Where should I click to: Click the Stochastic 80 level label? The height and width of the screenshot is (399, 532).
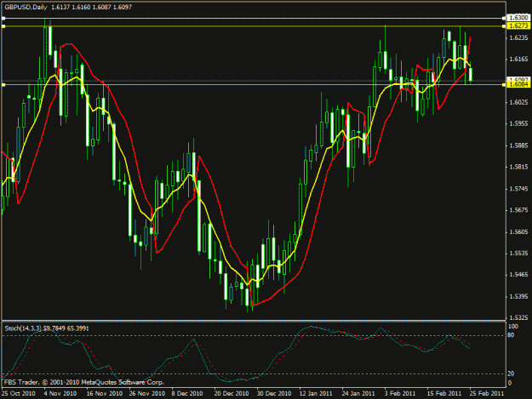coord(512,335)
